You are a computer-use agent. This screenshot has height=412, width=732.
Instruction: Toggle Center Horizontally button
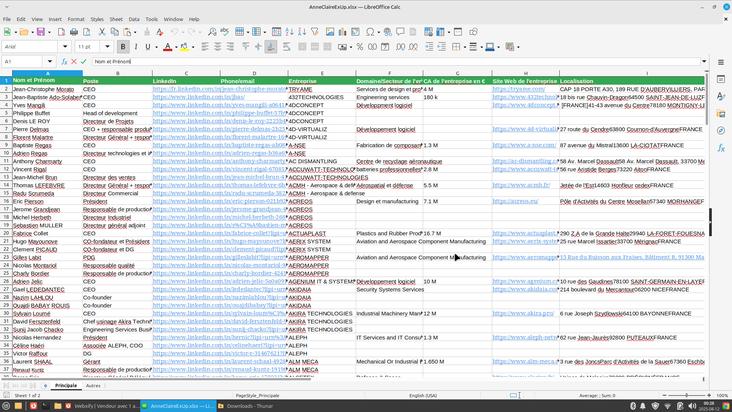pyautogui.click(x=218, y=47)
